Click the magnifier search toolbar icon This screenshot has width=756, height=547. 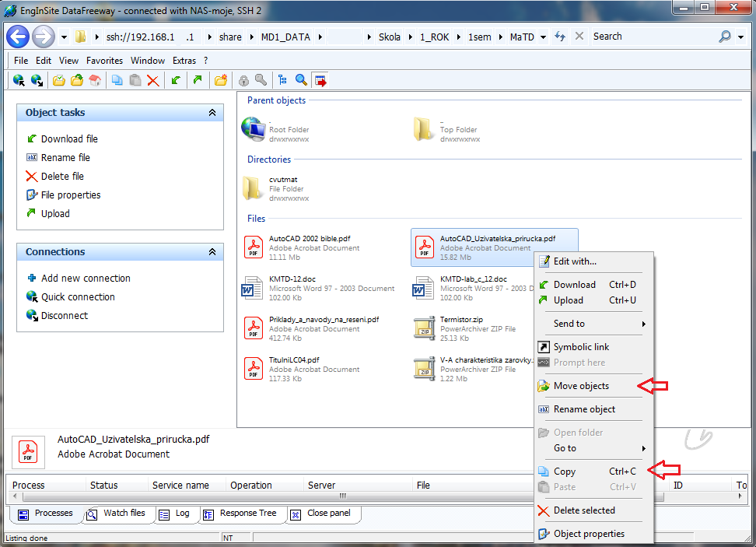point(301,80)
